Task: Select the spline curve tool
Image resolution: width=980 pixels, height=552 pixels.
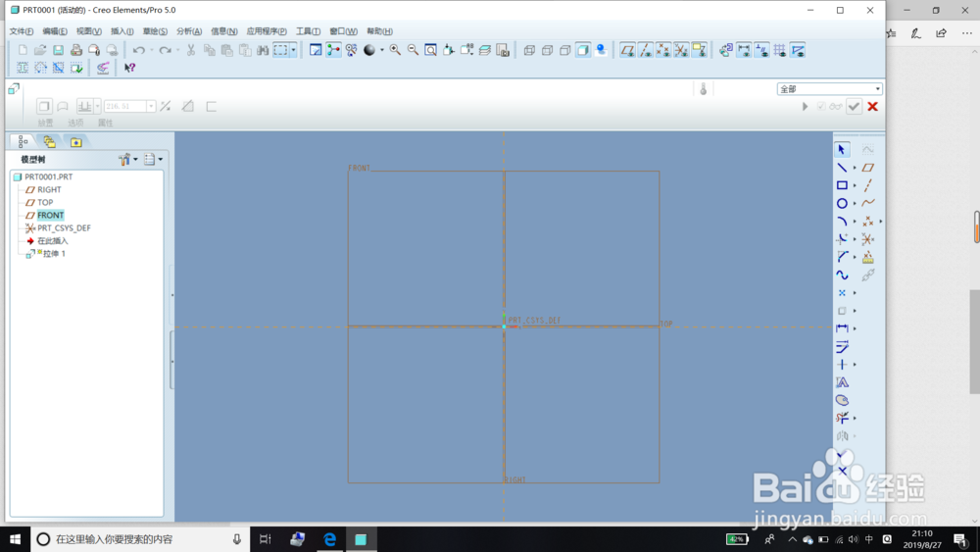Action: 842,276
